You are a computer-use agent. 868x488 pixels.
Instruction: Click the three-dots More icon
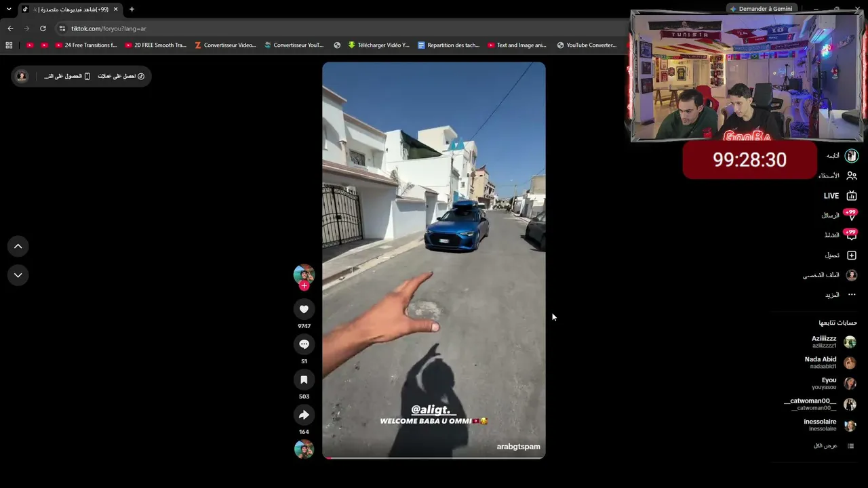coord(852,295)
